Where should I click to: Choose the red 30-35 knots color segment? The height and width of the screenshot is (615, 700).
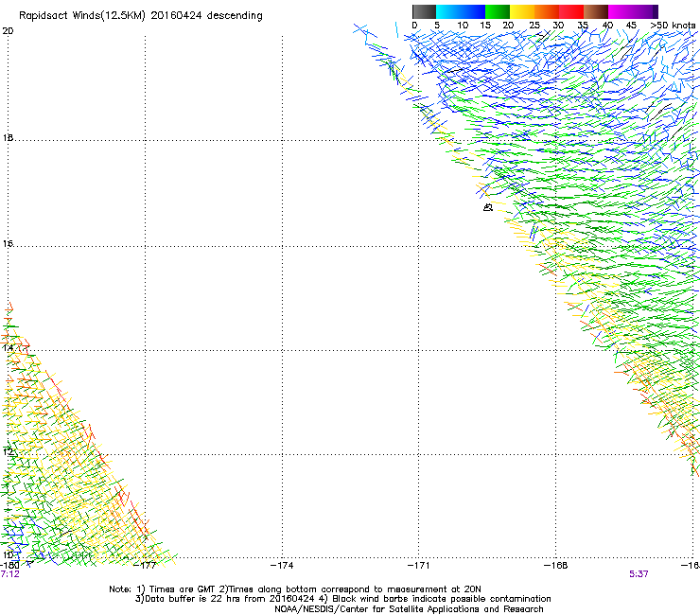[x=571, y=11]
